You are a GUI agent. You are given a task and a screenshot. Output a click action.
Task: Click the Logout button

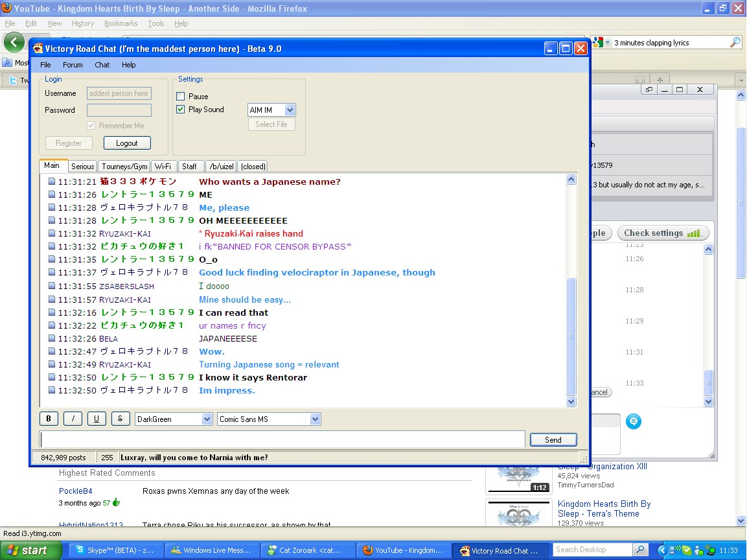click(x=127, y=143)
